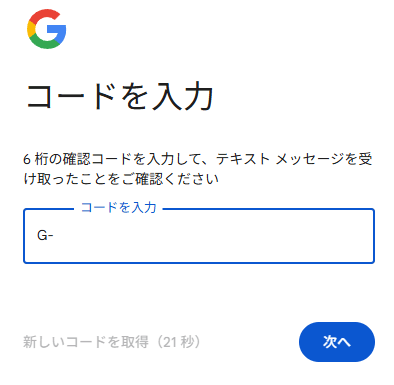This screenshot has width=394, height=385.
Task: Click the 入力 characters in the heading
Action: tap(182, 96)
